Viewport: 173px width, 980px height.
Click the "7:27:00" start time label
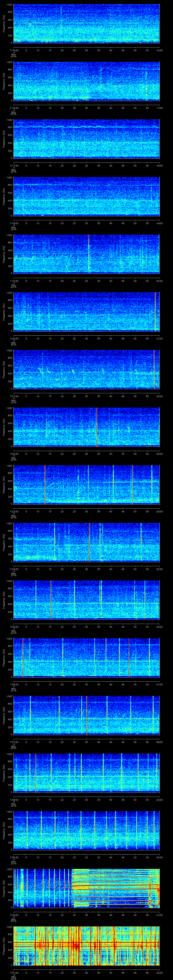[x=14, y=742]
